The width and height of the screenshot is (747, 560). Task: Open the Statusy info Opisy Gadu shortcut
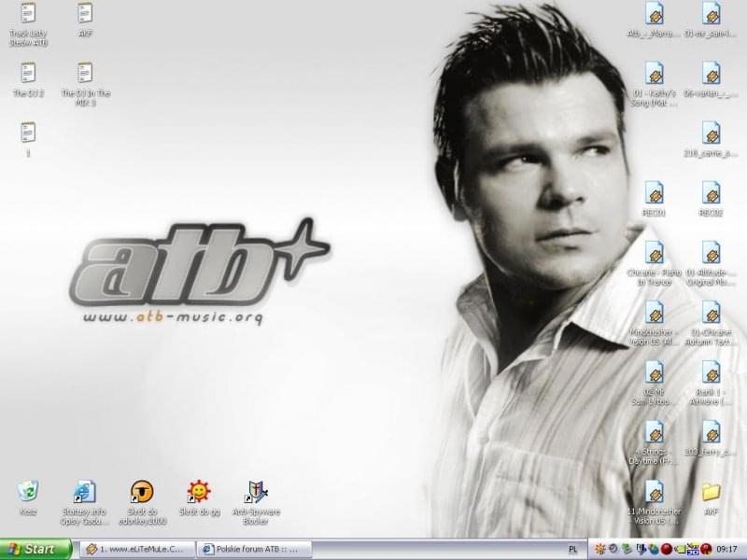[x=85, y=503]
